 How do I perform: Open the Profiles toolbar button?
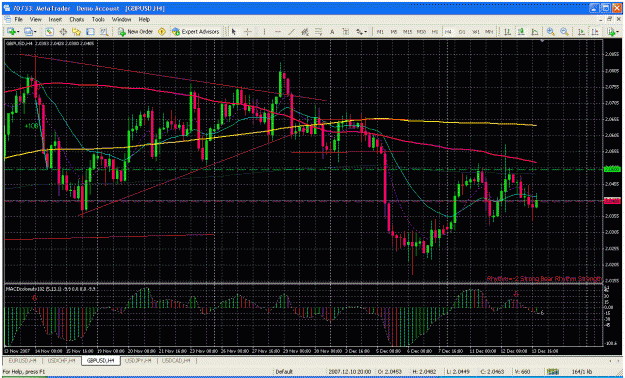[30, 32]
